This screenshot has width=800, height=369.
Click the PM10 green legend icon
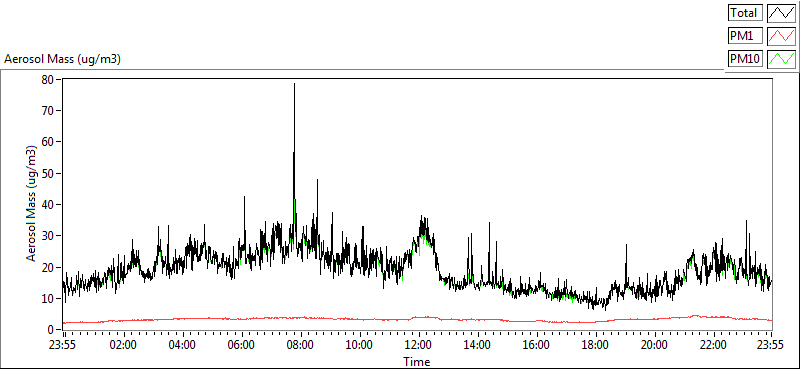click(x=781, y=59)
